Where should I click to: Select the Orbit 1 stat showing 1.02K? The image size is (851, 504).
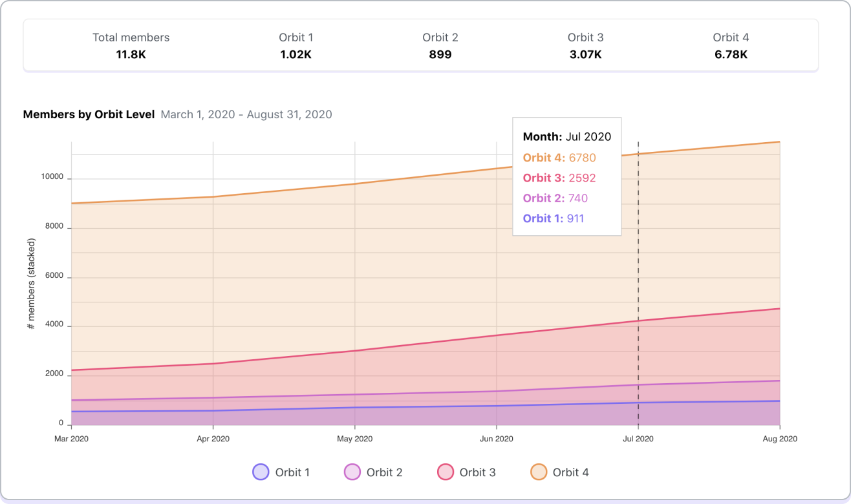click(x=296, y=46)
